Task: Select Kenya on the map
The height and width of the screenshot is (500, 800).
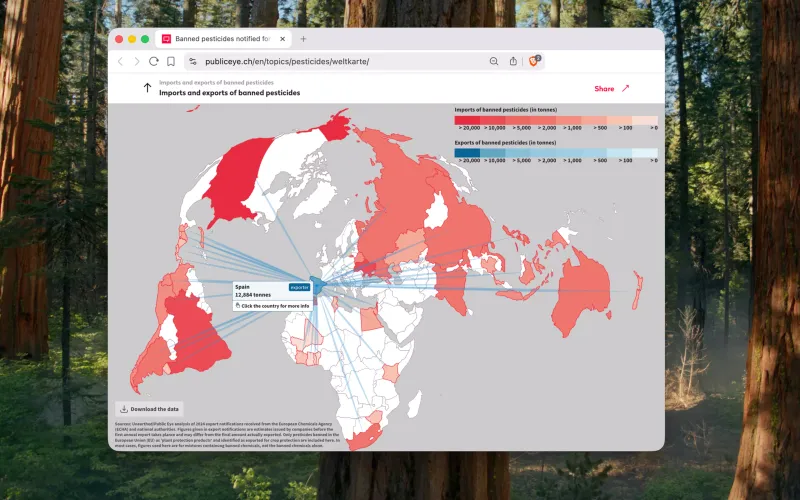Action: (x=391, y=373)
